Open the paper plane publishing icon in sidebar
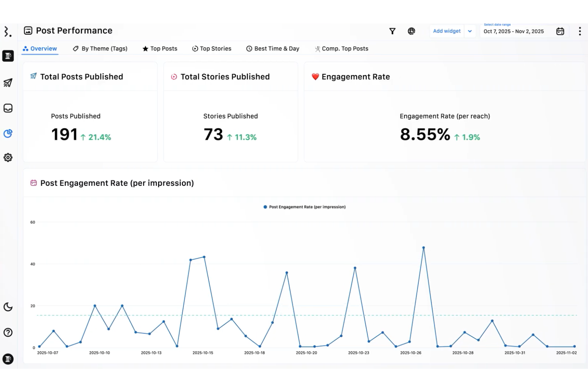The image size is (588, 392). click(8, 83)
